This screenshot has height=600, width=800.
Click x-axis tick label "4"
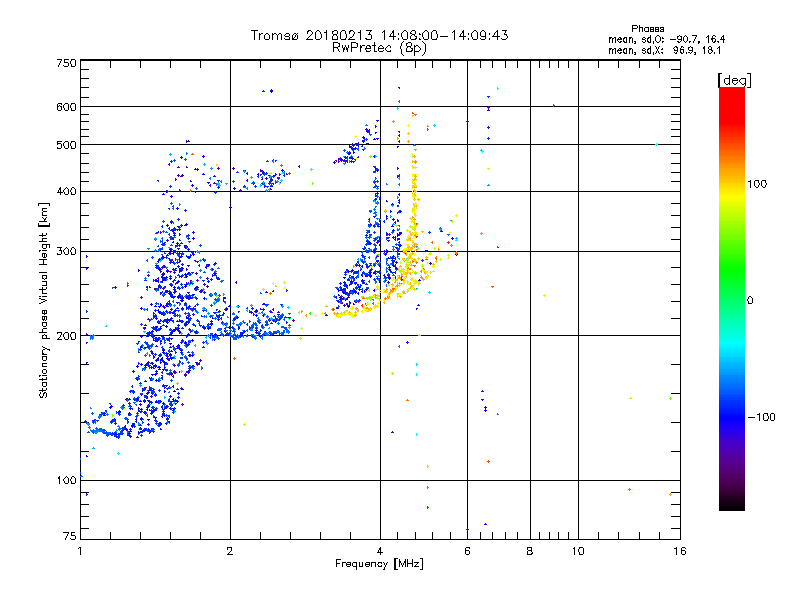(x=380, y=551)
